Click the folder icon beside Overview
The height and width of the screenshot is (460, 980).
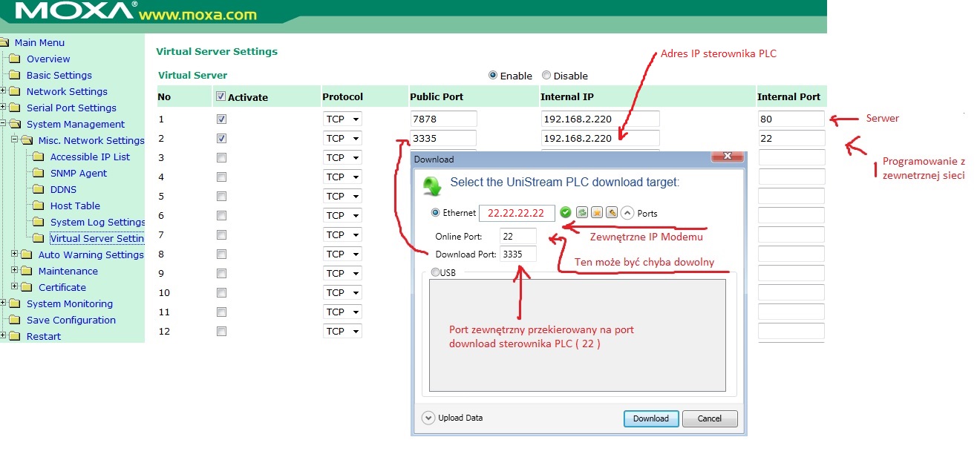point(15,59)
